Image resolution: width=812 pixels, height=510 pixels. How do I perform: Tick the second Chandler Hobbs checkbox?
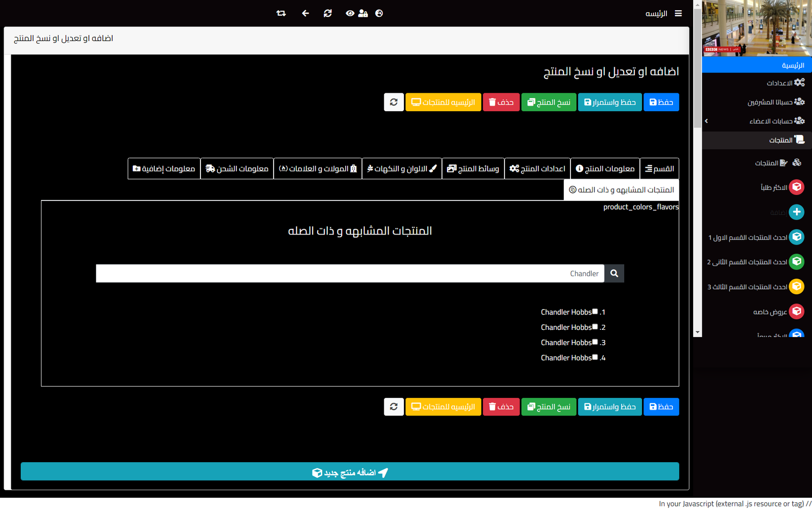coord(595,327)
